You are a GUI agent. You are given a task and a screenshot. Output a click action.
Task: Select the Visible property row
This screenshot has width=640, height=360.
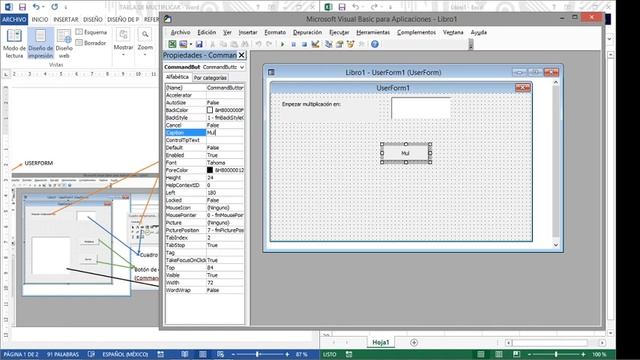pos(204,275)
